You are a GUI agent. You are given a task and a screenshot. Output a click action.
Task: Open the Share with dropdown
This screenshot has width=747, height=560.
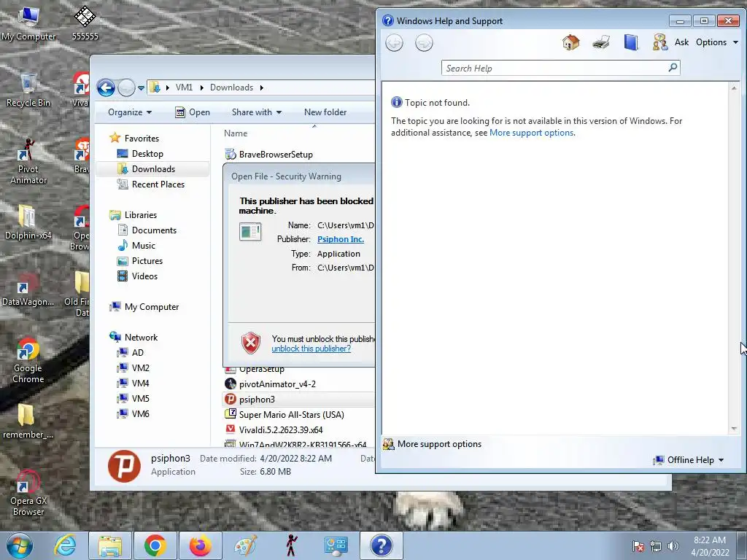tap(256, 112)
